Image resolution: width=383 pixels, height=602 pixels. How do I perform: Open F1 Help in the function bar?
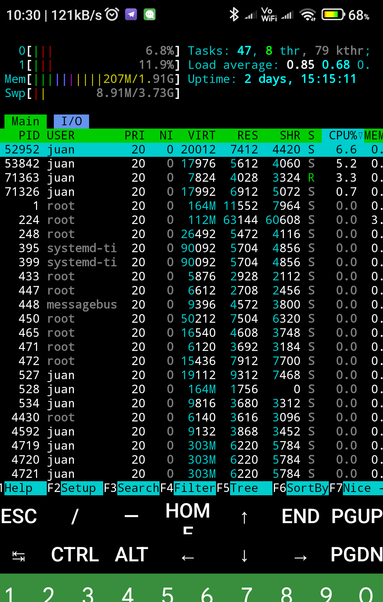click(23, 488)
